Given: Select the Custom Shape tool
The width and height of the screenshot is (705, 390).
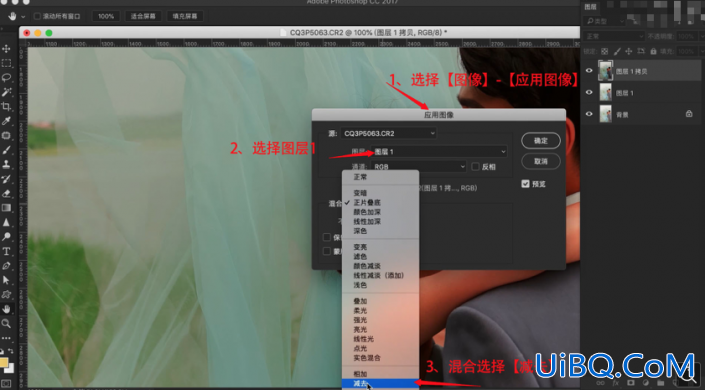Looking at the screenshot, I should point(6,295).
